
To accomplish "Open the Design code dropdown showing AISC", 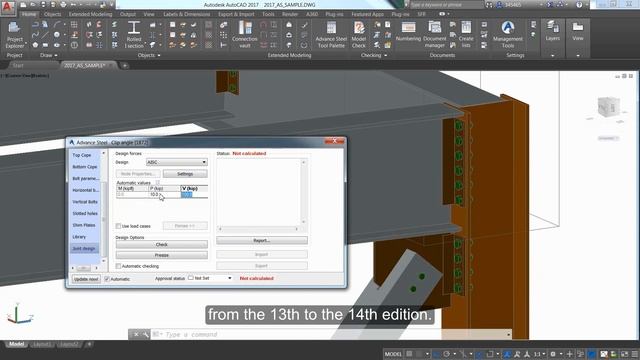I will point(177,162).
